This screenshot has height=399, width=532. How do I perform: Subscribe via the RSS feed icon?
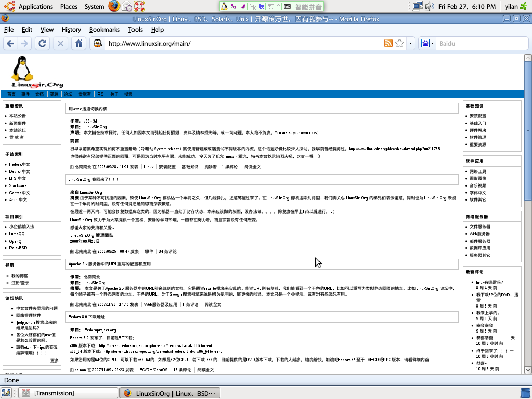(389, 43)
